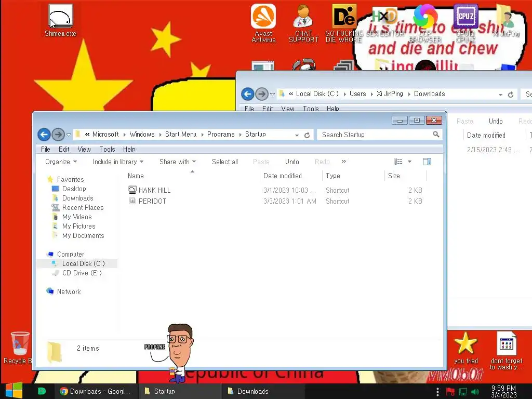Screen dimensions: 532x399
Task: Open the File menu in Startup window
Action: pyautogui.click(x=46, y=149)
